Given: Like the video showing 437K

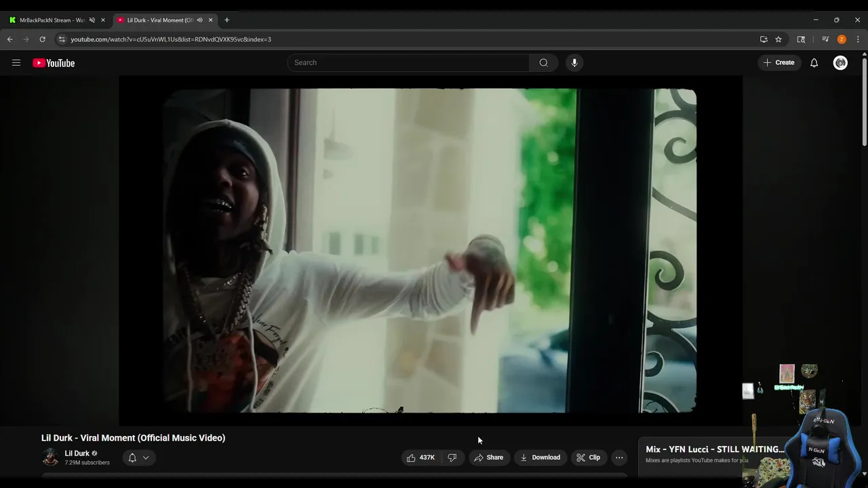Looking at the screenshot, I should pos(420,457).
